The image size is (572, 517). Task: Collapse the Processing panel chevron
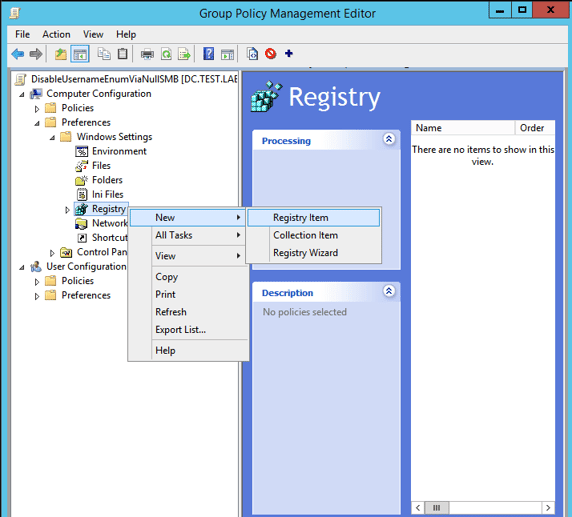pyautogui.click(x=389, y=139)
